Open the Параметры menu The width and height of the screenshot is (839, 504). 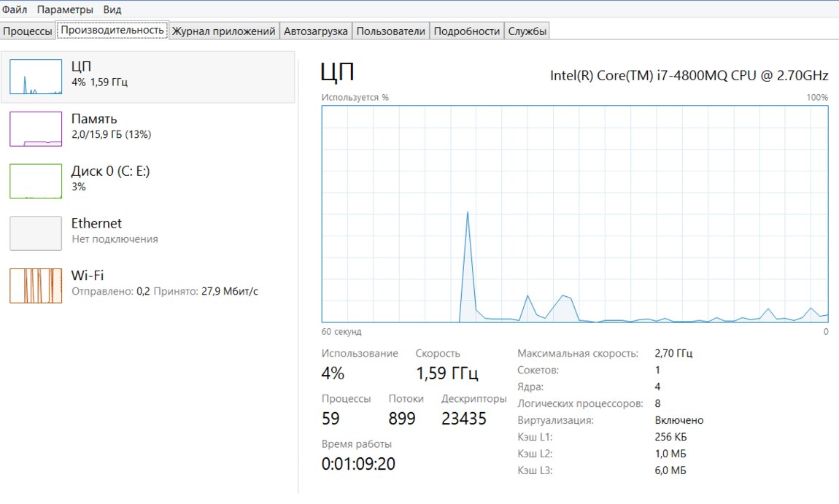[65, 9]
